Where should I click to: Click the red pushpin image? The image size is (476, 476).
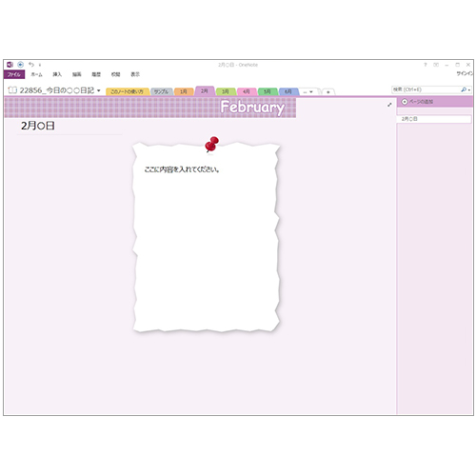click(x=211, y=145)
